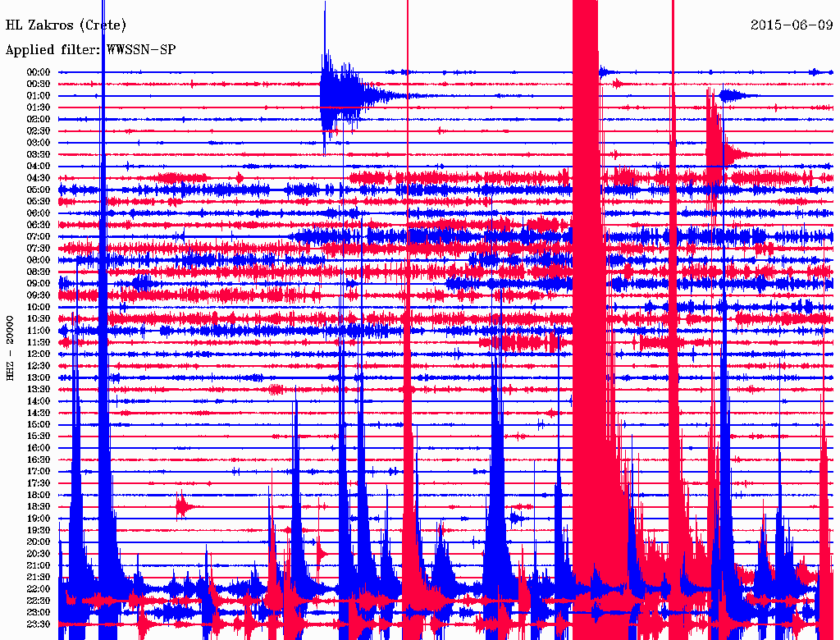Screen dimensions: 840x640
Task: Click the 01:30 time label
Action: click(x=39, y=107)
